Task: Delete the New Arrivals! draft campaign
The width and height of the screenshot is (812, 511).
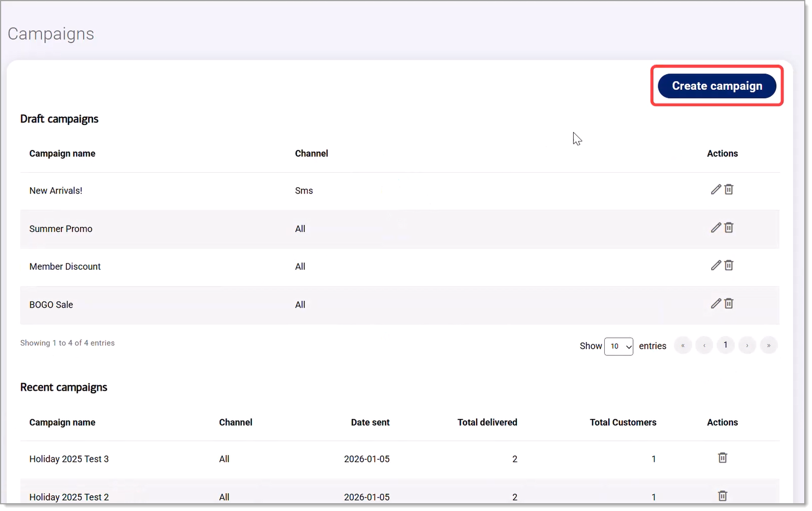Action: [729, 189]
